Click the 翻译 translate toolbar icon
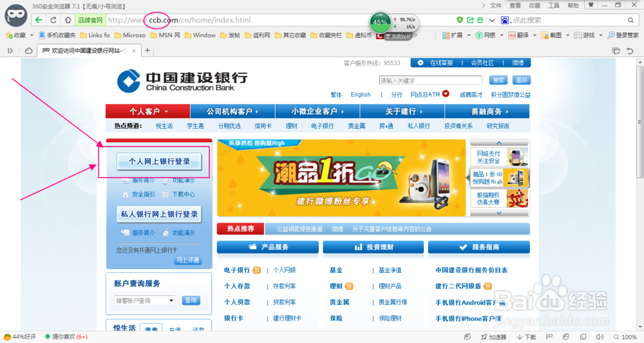This screenshot has width=644, height=343. (518, 35)
